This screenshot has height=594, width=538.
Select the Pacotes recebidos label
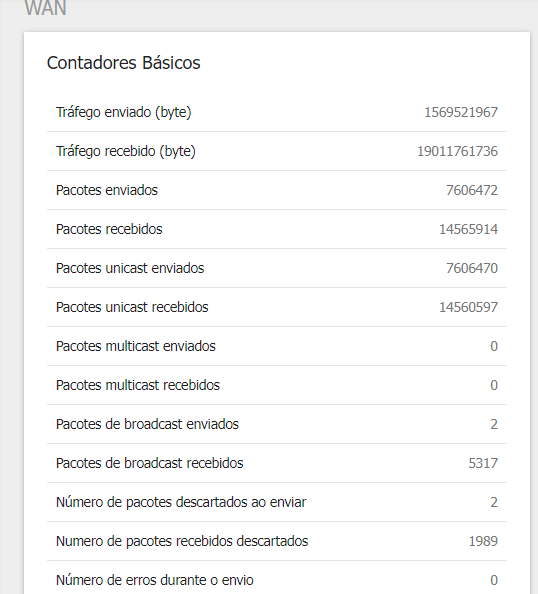109,229
